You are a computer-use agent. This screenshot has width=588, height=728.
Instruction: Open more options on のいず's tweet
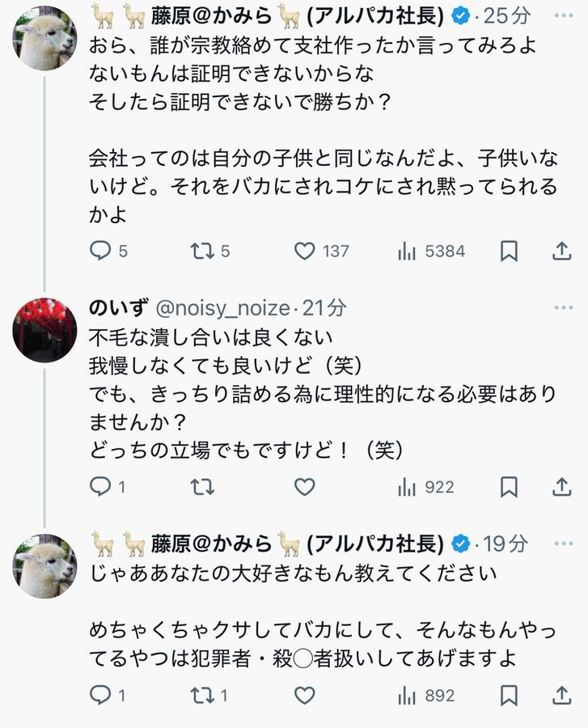tap(563, 308)
